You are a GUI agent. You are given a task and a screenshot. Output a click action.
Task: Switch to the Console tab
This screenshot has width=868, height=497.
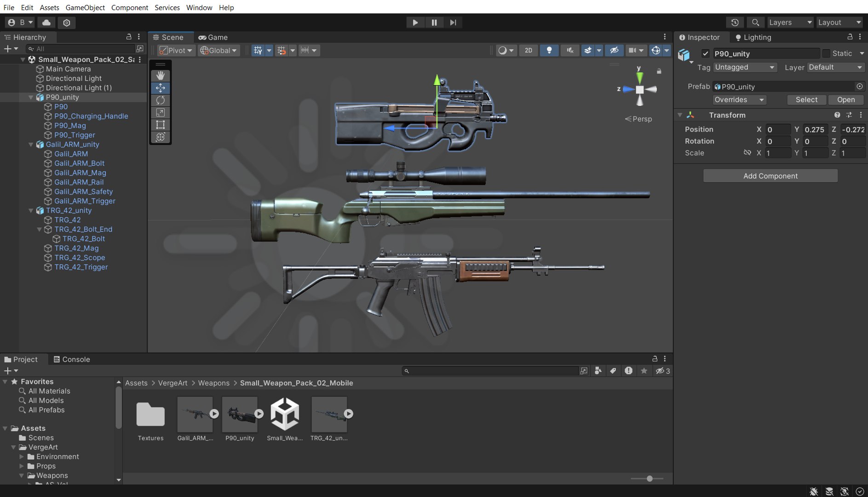point(72,359)
